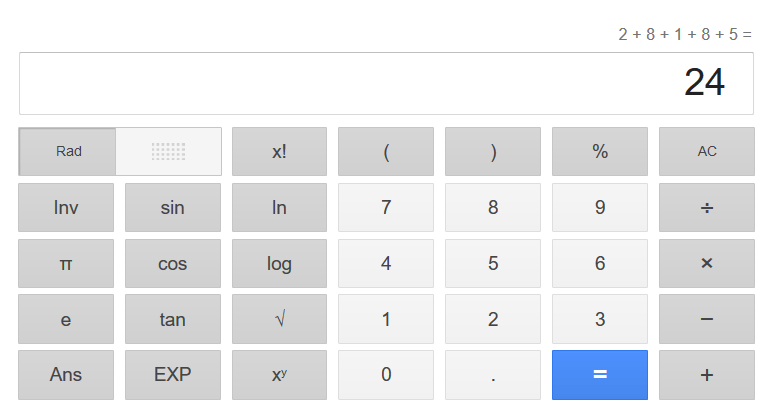Viewport: 768px width, 416px height.
Task: Toggle the Deg side of angle switch
Action: pyautogui.click(x=168, y=152)
